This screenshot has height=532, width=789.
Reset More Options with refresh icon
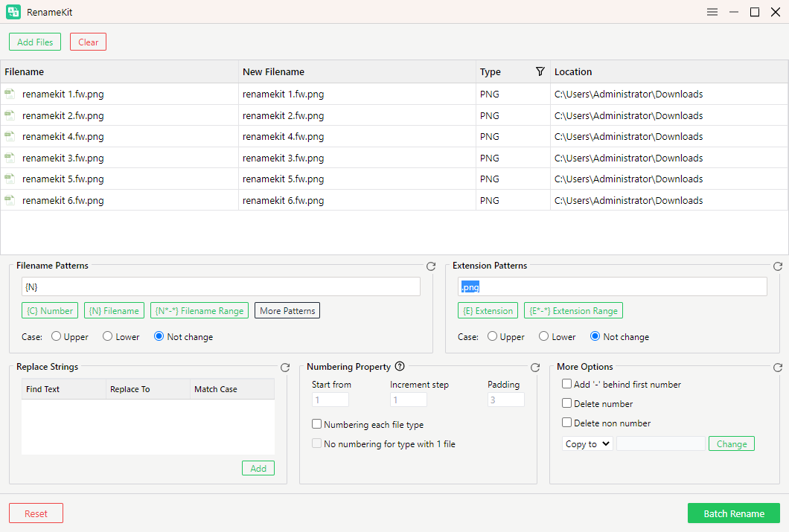(777, 368)
